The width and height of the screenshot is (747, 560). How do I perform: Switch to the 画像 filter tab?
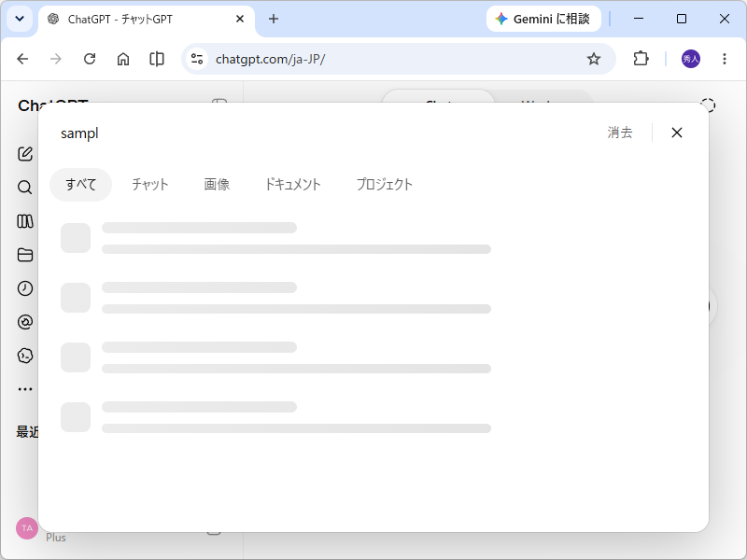point(217,184)
